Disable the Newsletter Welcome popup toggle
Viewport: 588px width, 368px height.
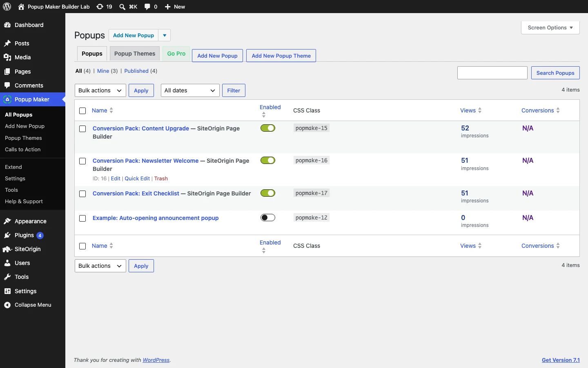(x=268, y=160)
